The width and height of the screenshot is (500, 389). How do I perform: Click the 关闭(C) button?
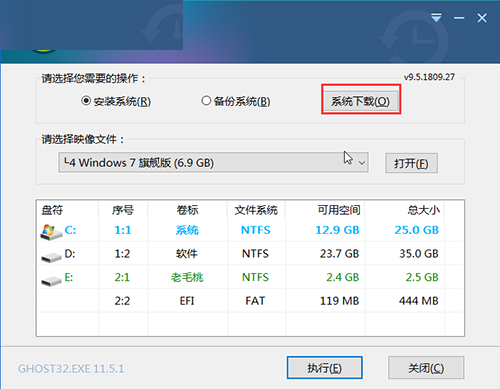[426, 368]
